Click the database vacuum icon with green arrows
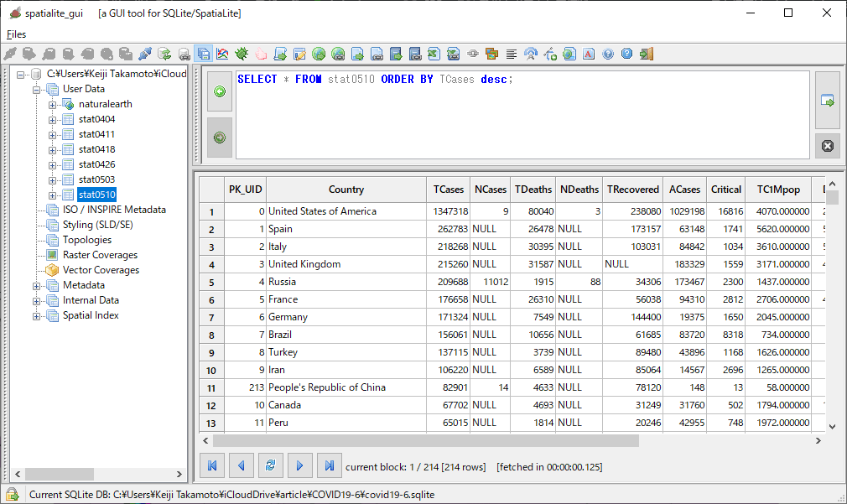Viewport: 847px width, 504px height. (x=164, y=54)
